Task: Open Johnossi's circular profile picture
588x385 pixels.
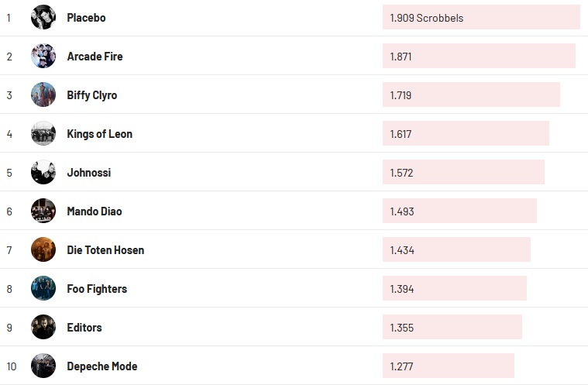Action: click(43, 172)
